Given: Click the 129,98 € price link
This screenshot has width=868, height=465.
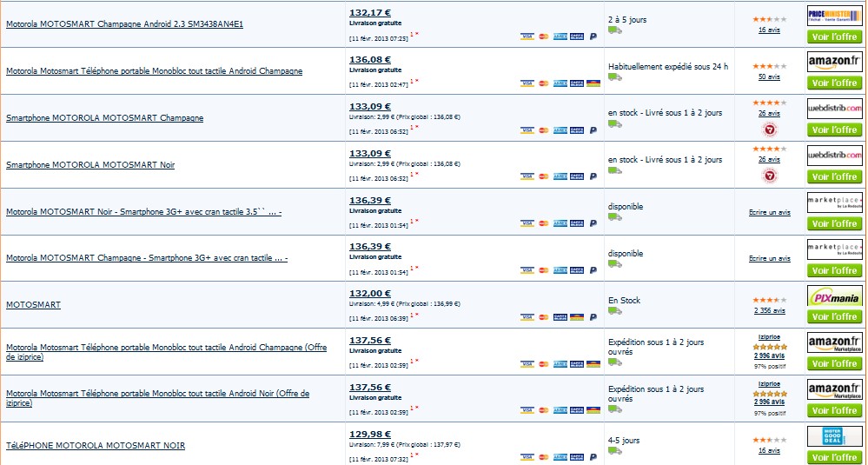Looking at the screenshot, I should tap(370, 435).
